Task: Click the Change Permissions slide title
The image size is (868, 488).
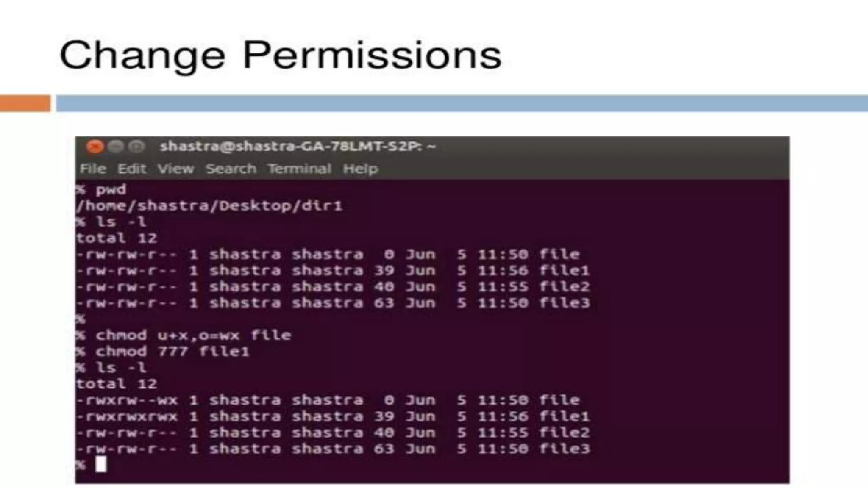Action: coord(281,55)
